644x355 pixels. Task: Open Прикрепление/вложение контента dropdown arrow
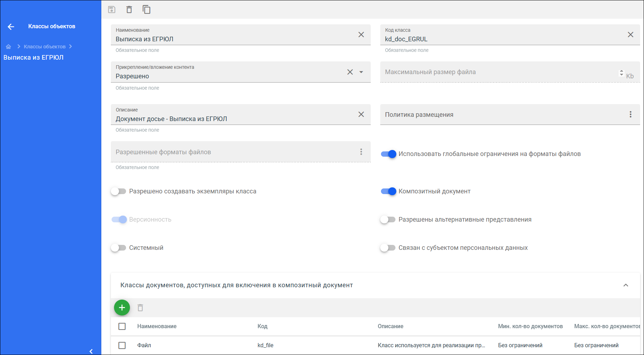tap(361, 72)
